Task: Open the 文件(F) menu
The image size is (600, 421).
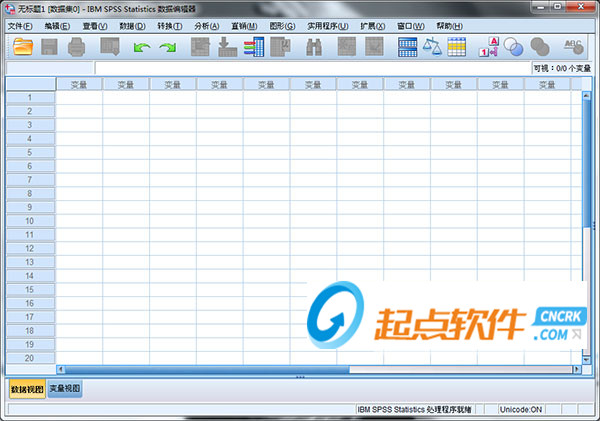Action: (20, 26)
